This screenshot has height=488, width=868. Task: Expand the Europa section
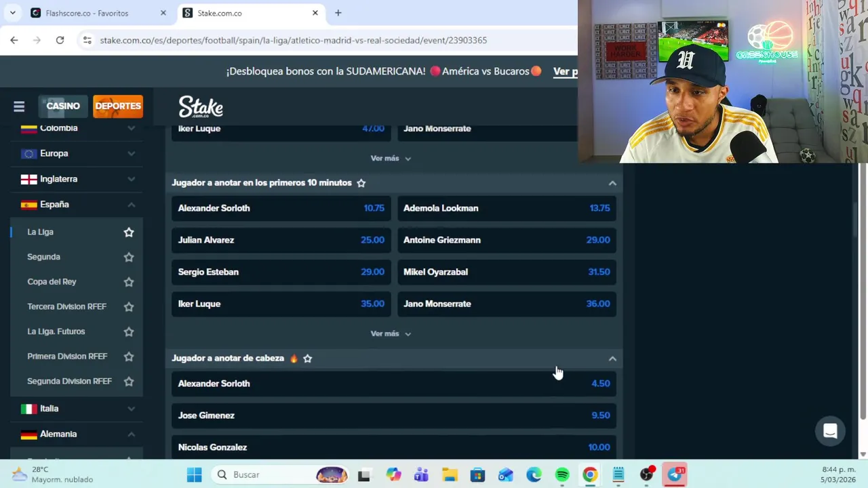click(131, 154)
